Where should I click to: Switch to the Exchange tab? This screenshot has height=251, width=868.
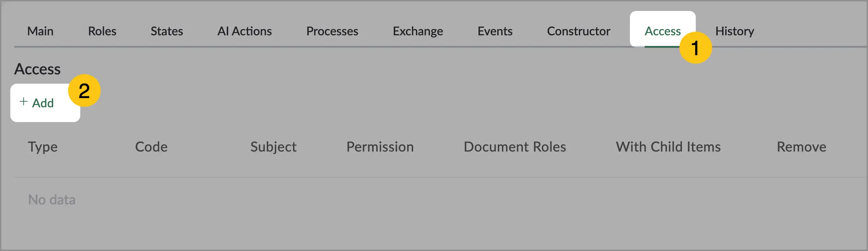click(x=418, y=31)
